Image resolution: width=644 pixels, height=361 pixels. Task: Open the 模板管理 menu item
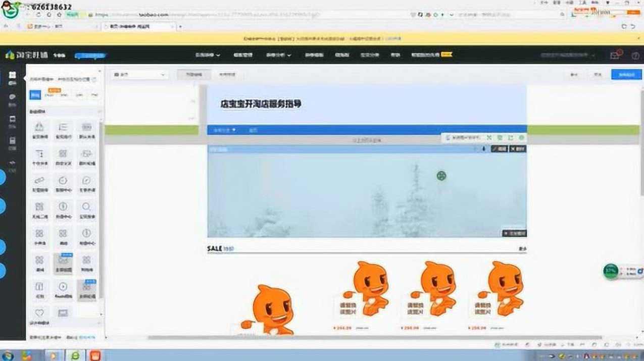click(243, 55)
